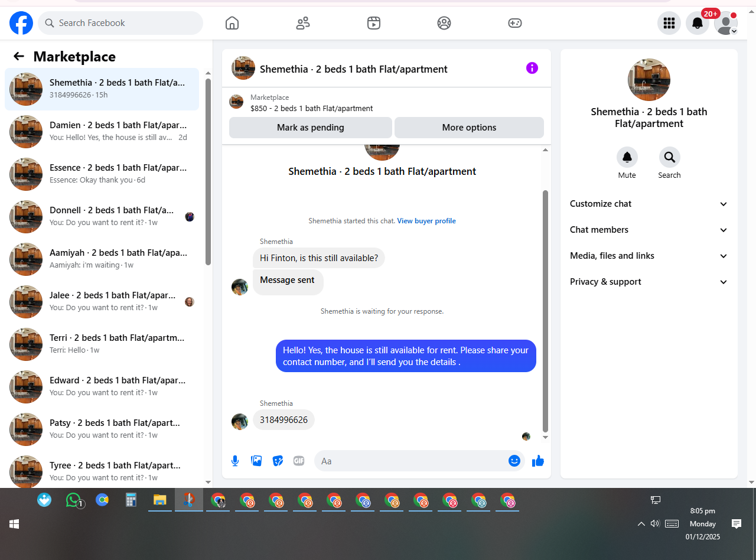Open the Home feed icon
756x560 pixels.
click(232, 23)
